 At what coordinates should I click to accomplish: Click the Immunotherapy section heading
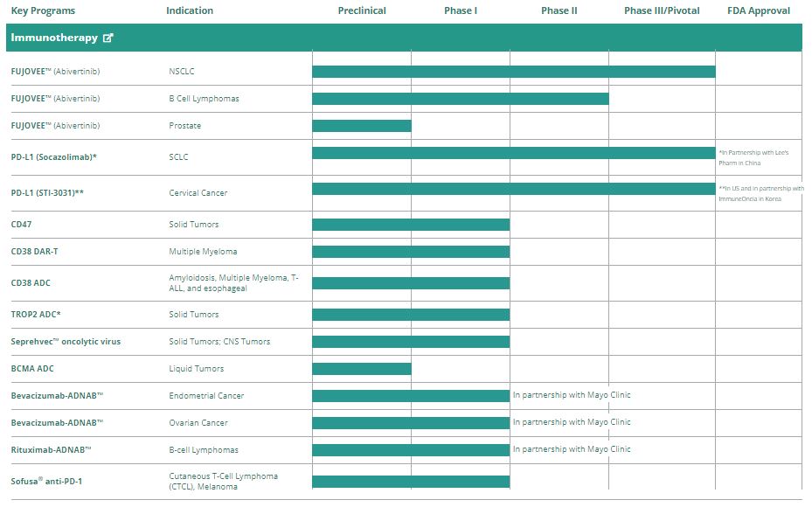[54, 38]
